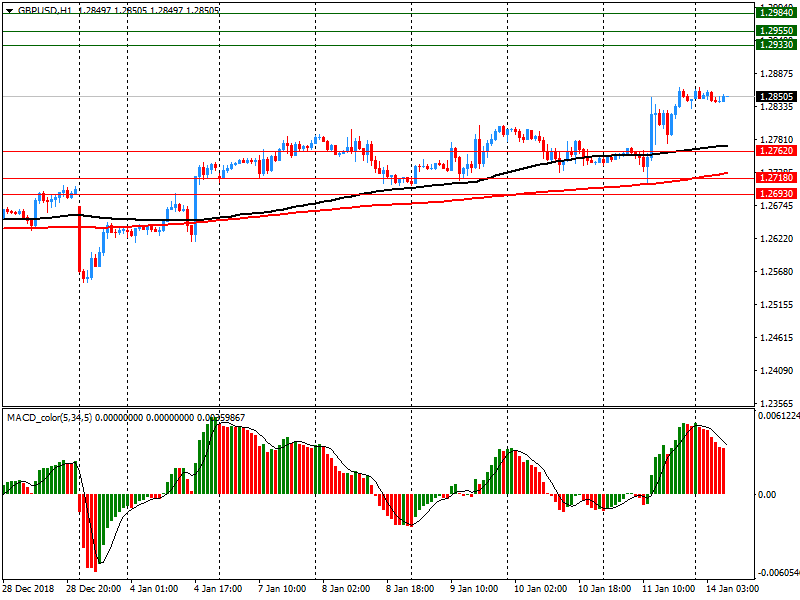The image size is (800, 600).
Task: Click the 1.23565 price on the scale
Action: 777,403
